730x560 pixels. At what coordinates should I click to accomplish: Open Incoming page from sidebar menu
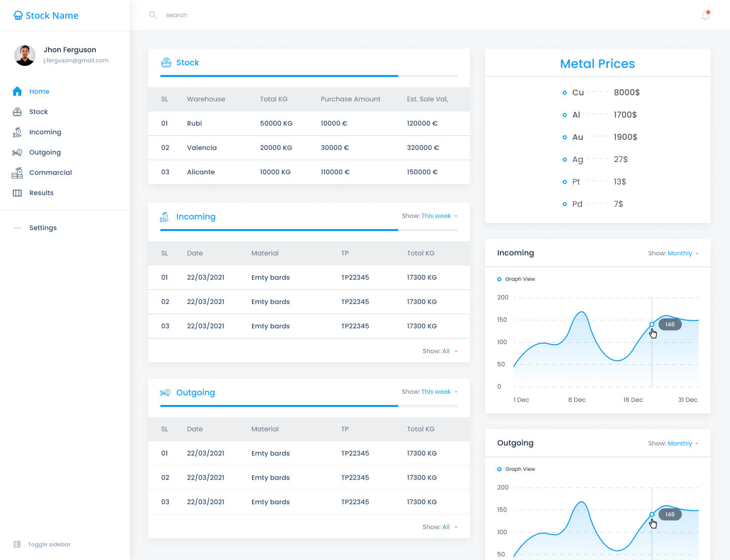point(45,132)
